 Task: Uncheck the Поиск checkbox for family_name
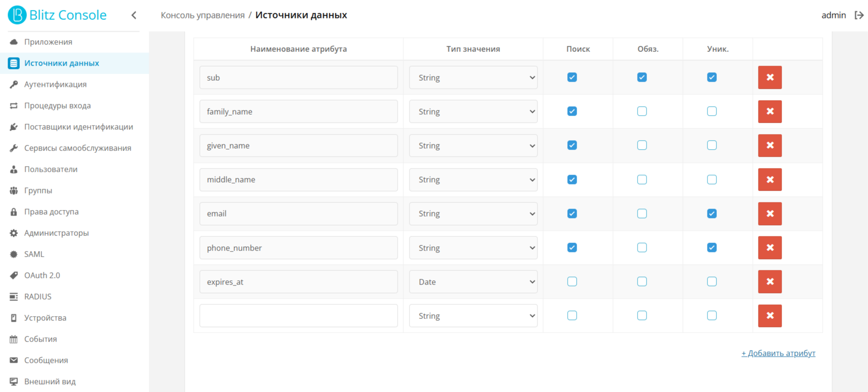pyautogui.click(x=572, y=111)
